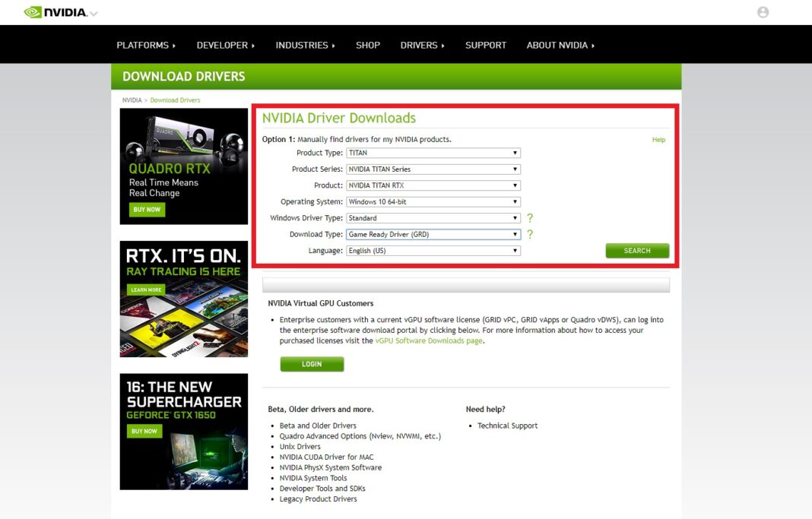The height and width of the screenshot is (519, 812).
Task: Go to the Support page
Action: pos(486,45)
